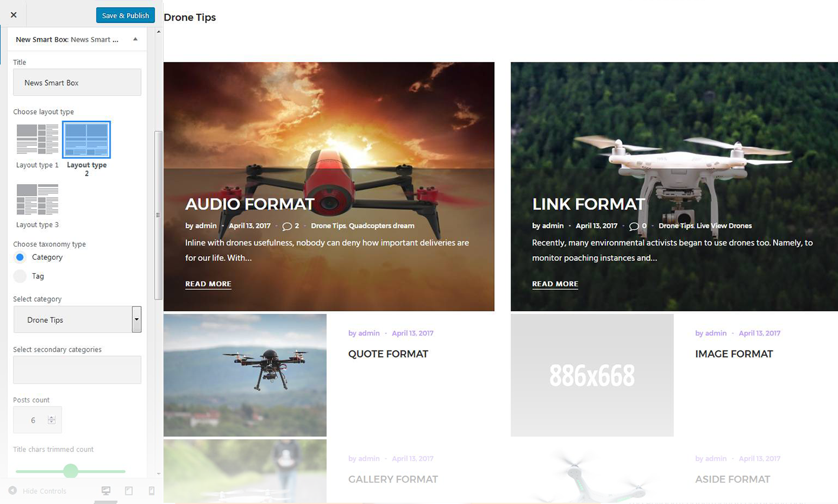
Task: Close the customizer with the X icon
Action: tap(14, 15)
